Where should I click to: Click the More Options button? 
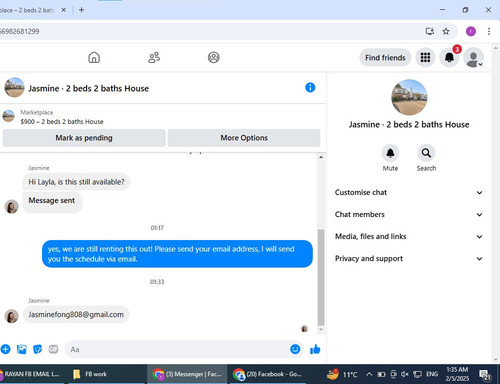point(244,138)
